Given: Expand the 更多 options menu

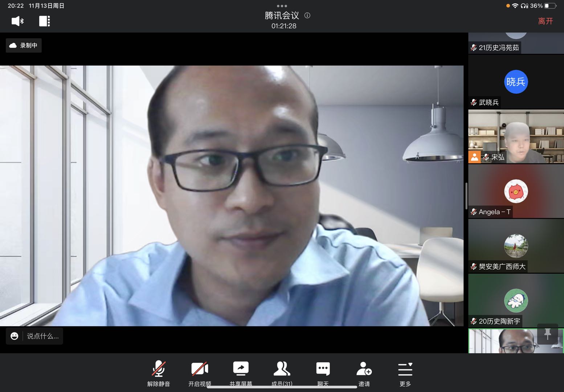Looking at the screenshot, I should click(405, 373).
